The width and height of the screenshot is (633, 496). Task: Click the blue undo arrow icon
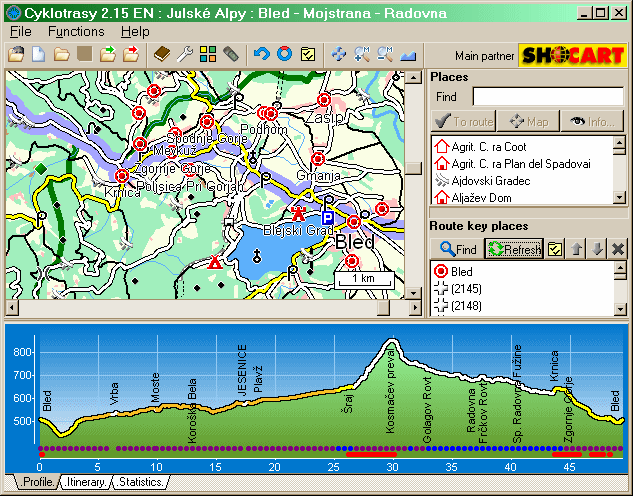(x=262, y=54)
